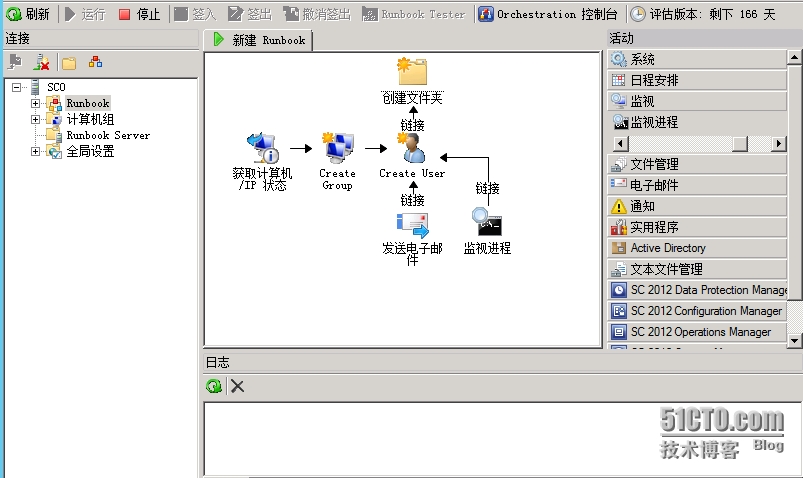
Task: Select the Create Group activity icon
Action: (x=338, y=148)
